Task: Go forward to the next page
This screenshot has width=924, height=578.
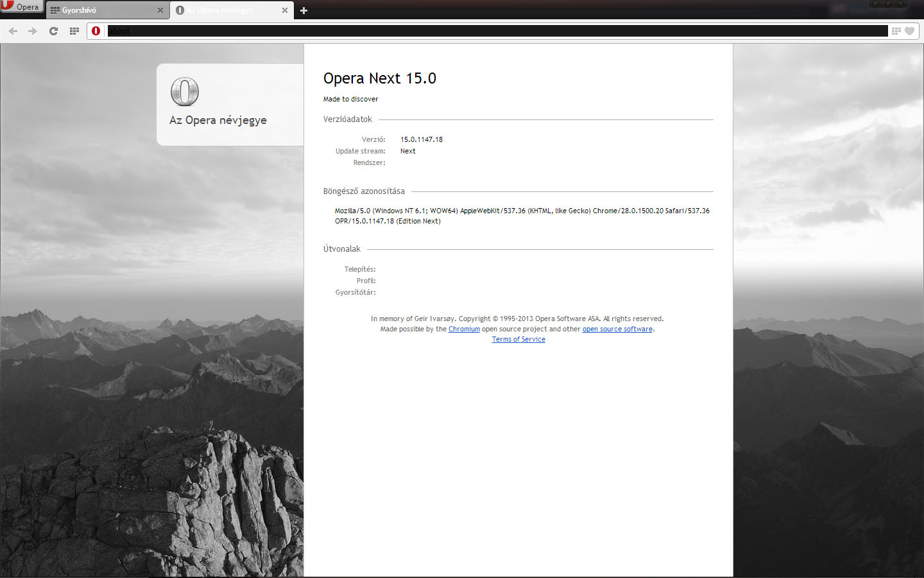Action: (33, 31)
